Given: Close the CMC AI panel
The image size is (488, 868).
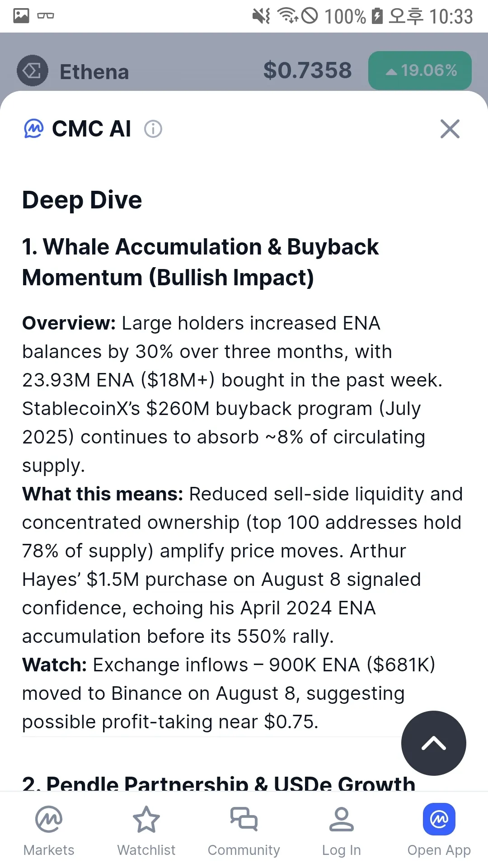Looking at the screenshot, I should 450,129.
